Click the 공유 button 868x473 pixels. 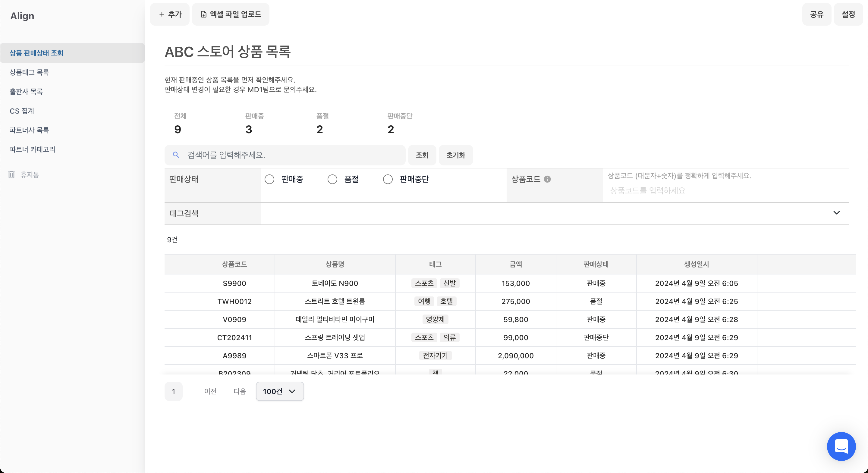[x=816, y=14]
